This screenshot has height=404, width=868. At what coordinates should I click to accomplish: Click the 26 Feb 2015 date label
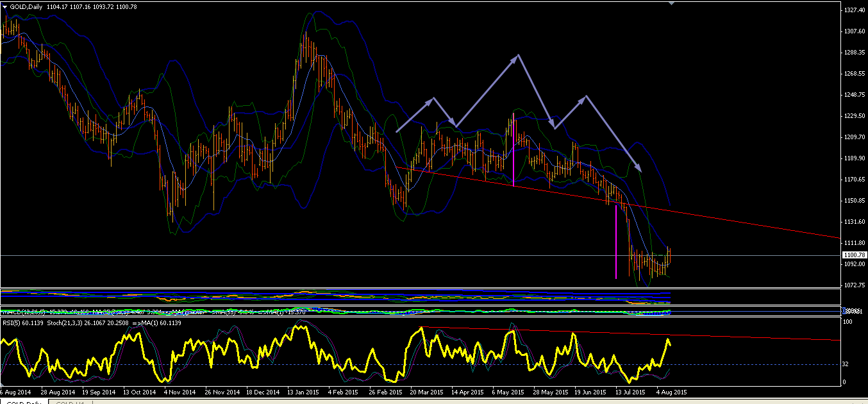(387, 392)
